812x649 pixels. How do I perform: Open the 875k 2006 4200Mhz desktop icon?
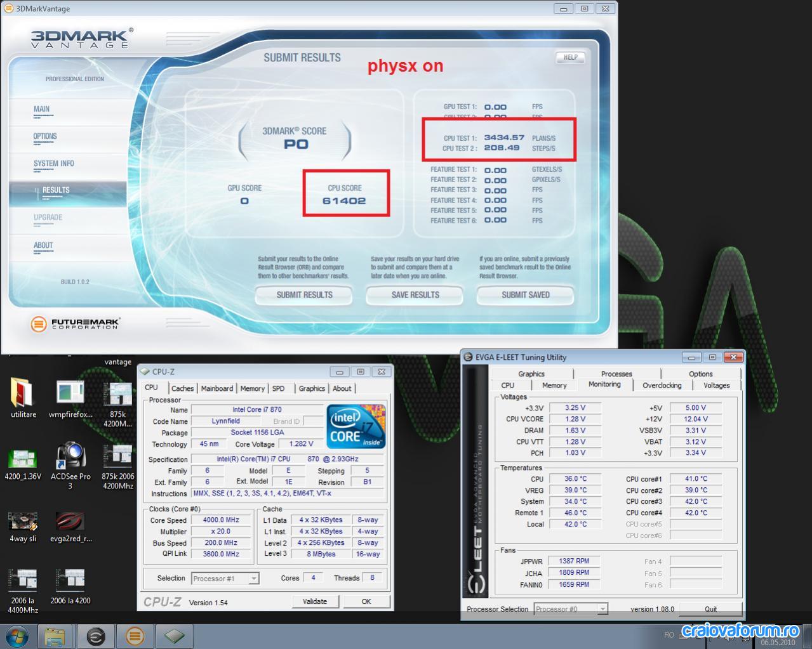pyautogui.click(x=117, y=467)
